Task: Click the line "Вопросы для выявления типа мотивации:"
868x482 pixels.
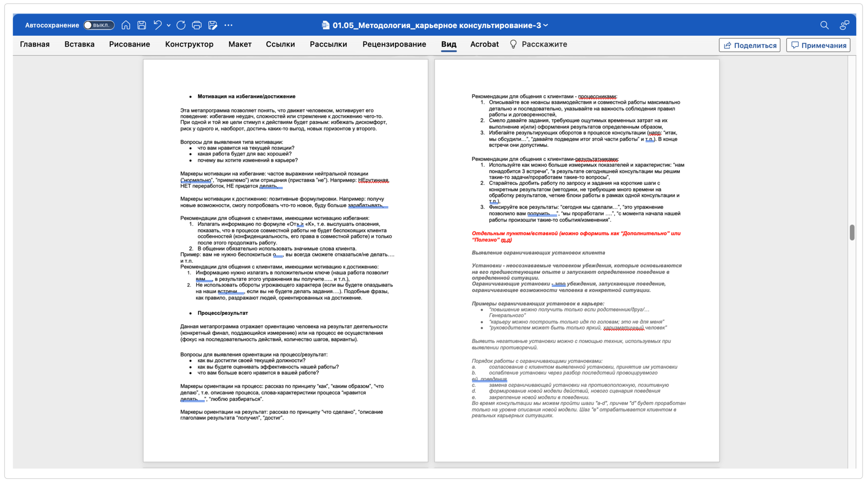Action: click(231, 142)
